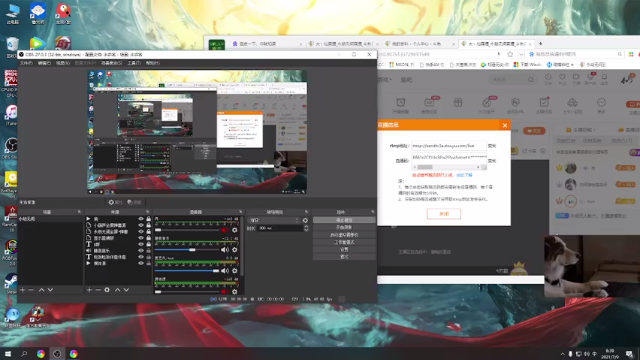Open the scene transition type dropdown
Viewport: 640px width, 360px height.
[x=274, y=220]
